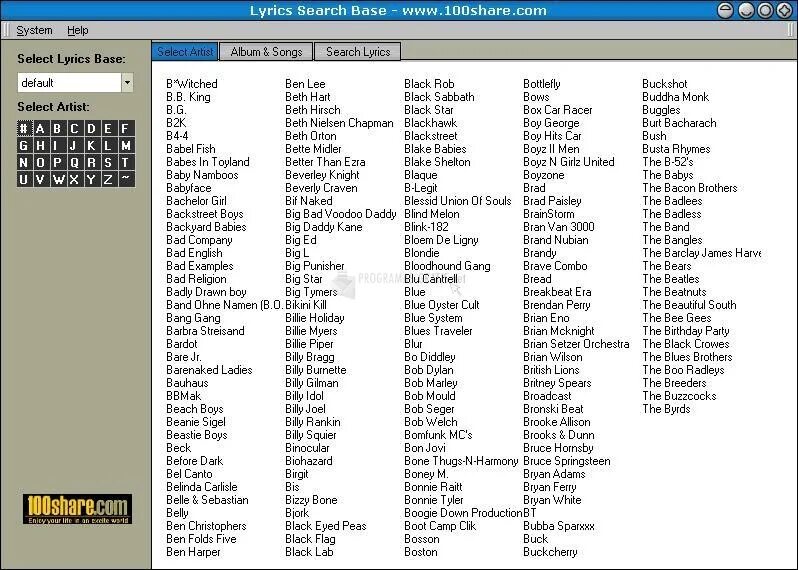Open the Help menu

point(78,31)
